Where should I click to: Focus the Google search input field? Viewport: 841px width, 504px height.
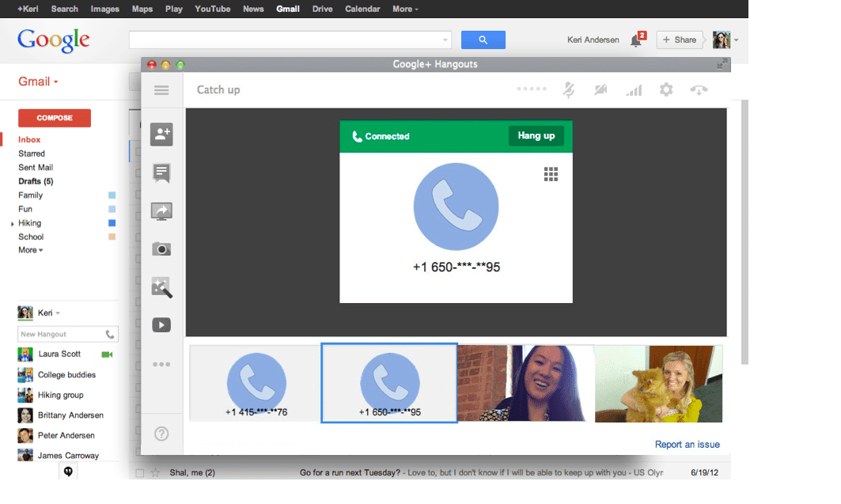click(286, 40)
